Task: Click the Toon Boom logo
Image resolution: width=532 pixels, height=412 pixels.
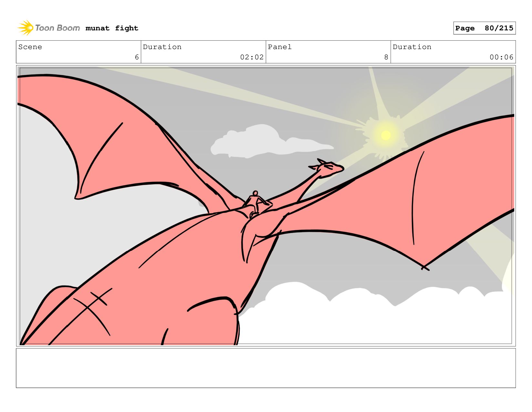Action: [48, 28]
